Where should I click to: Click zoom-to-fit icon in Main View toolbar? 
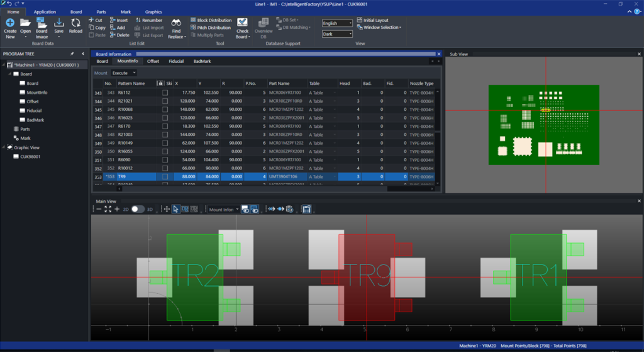click(x=108, y=209)
